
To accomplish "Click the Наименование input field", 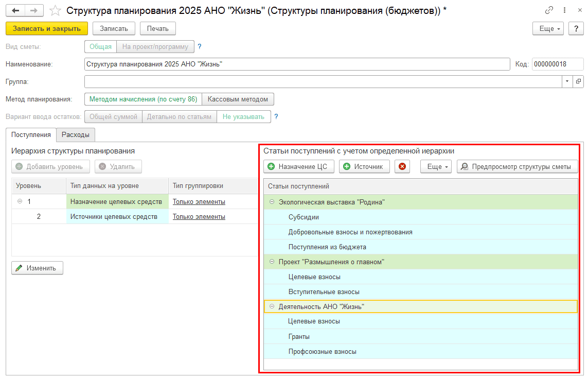I will [297, 64].
